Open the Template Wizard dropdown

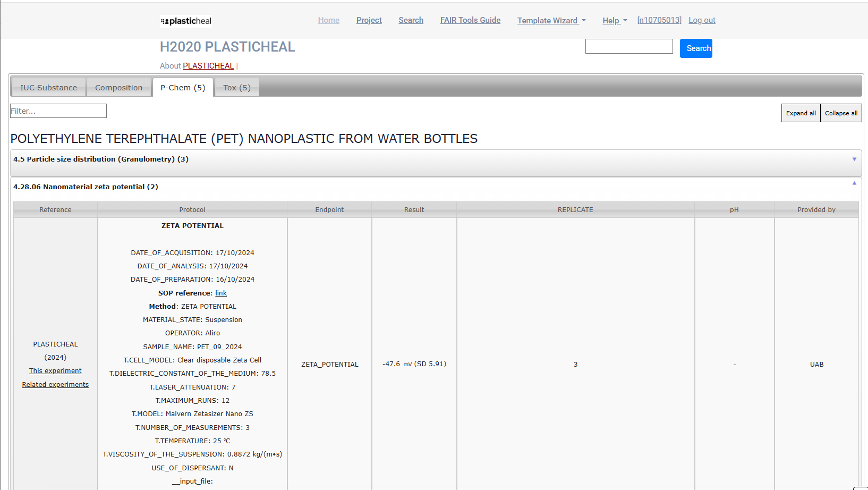[551, 21]
